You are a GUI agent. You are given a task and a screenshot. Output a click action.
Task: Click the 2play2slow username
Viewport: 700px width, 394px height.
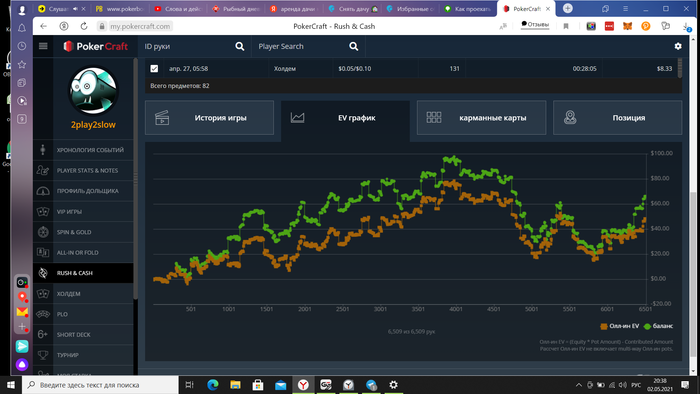click(93, 125)
